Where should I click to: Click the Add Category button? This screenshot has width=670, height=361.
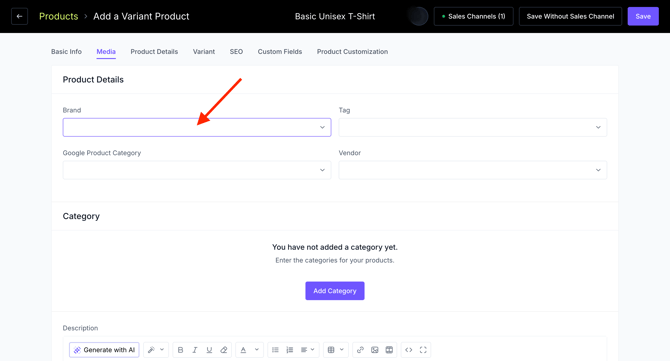coord(335,291)
